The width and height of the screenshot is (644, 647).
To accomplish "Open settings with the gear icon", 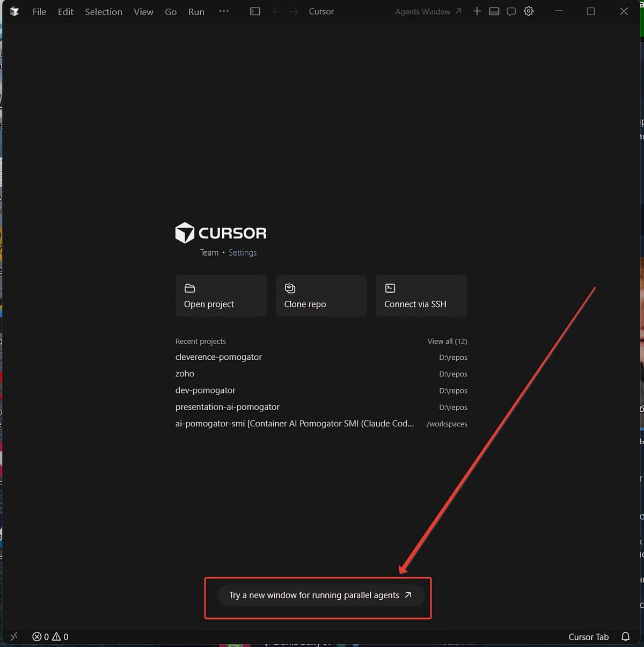I will (529, 11).
